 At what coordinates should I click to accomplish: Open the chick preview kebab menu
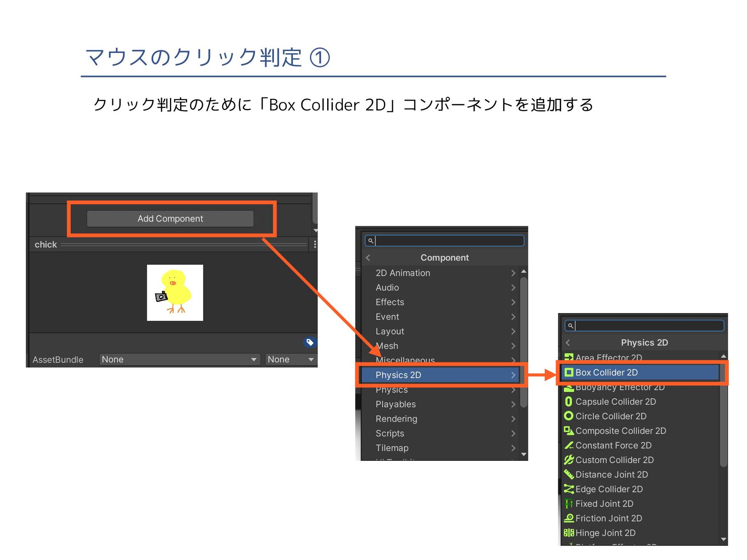coord(315,244)
